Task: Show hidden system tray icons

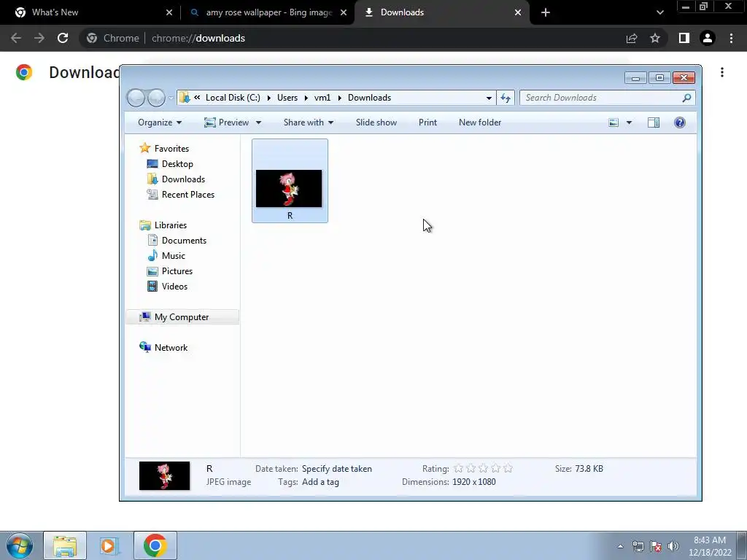Action: (x=620, y=546)
